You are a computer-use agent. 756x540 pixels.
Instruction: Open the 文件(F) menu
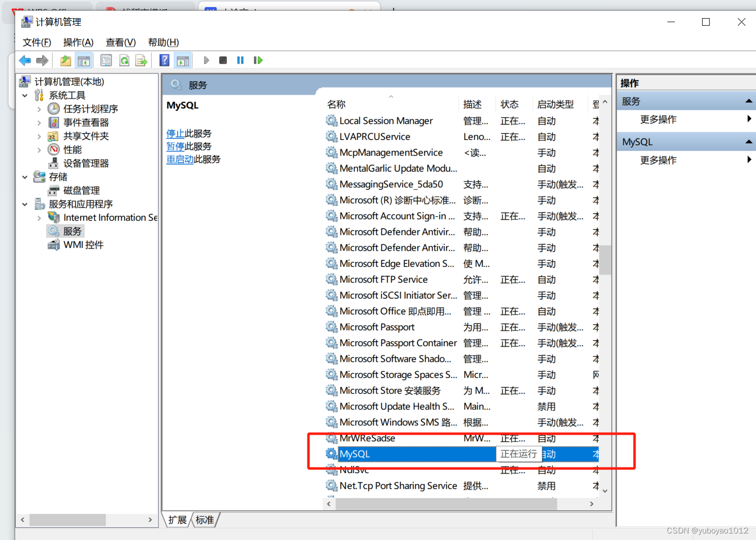click(x=37, y=42)
